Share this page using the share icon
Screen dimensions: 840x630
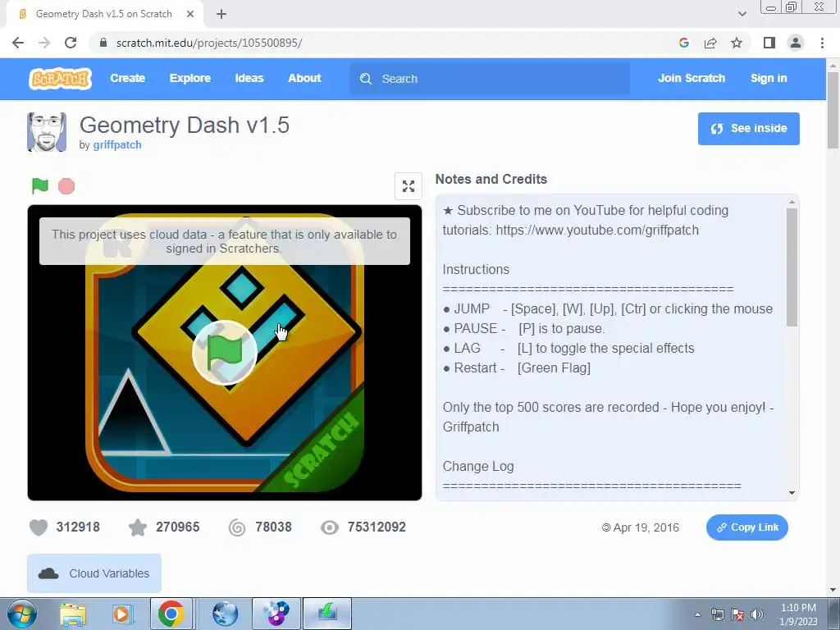(x=710, y=43)
